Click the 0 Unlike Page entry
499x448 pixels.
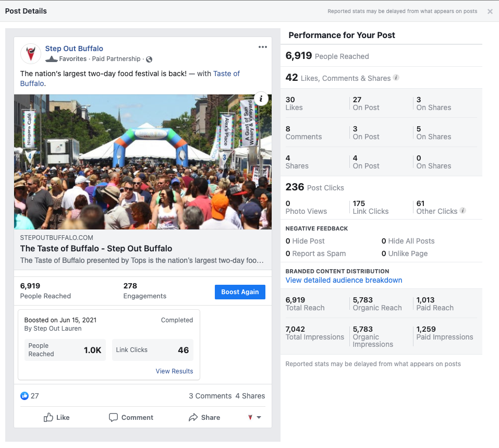(405, 253)
